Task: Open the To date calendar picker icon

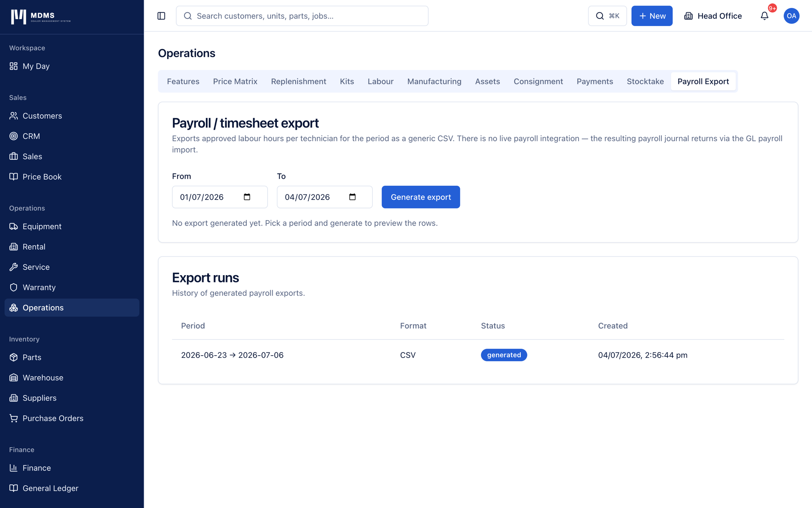Action: click(x=352, y=197)
